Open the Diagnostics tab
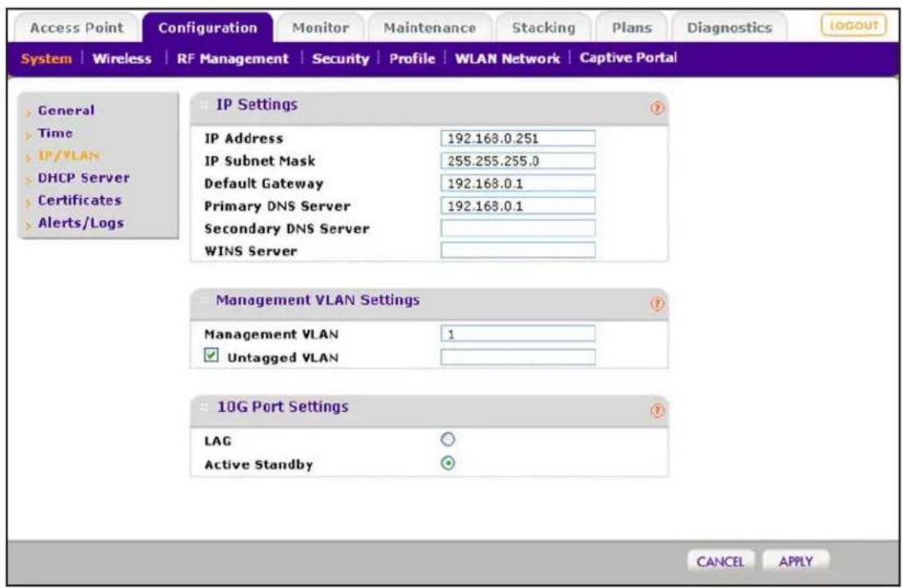Viewport: 903px width, 588px height. point(729,28)
